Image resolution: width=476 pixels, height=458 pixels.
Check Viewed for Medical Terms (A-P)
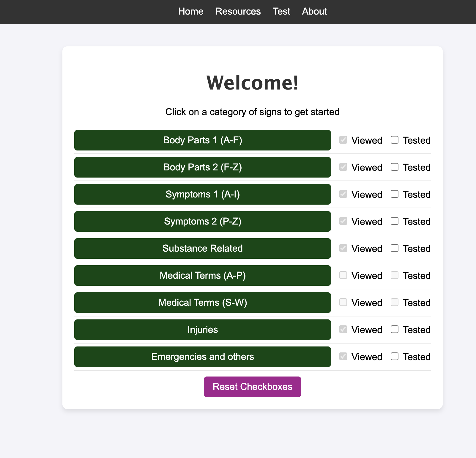coord(343,275)
